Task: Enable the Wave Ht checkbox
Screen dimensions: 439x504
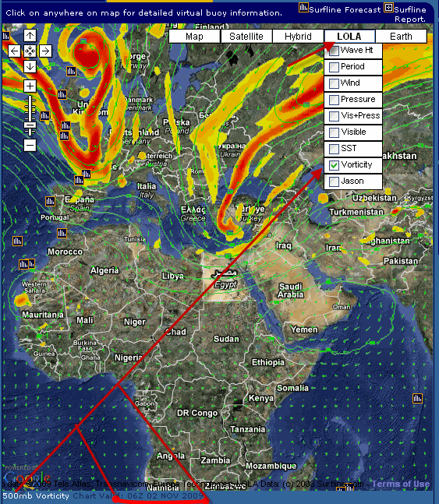Action: [334, 51]
